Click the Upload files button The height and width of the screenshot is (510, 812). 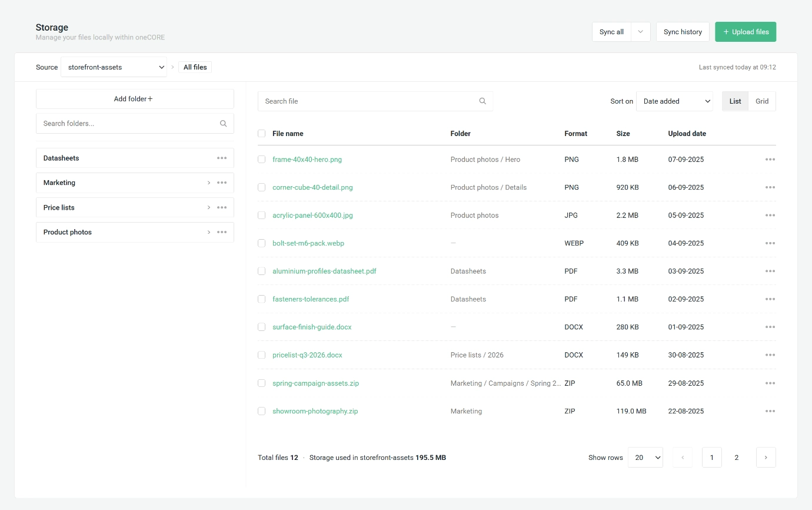click(x=746, y=32)
